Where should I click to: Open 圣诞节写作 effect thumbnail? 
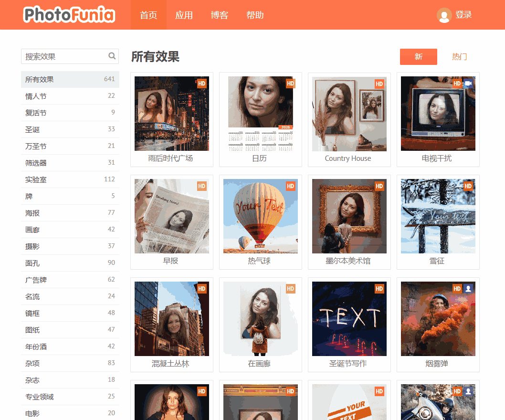tap(349, 319)
